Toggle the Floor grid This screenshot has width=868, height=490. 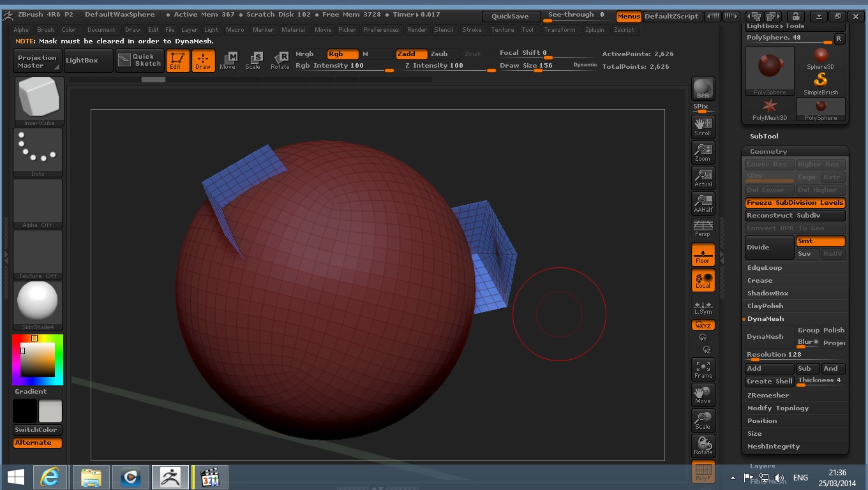coord(703,254)
